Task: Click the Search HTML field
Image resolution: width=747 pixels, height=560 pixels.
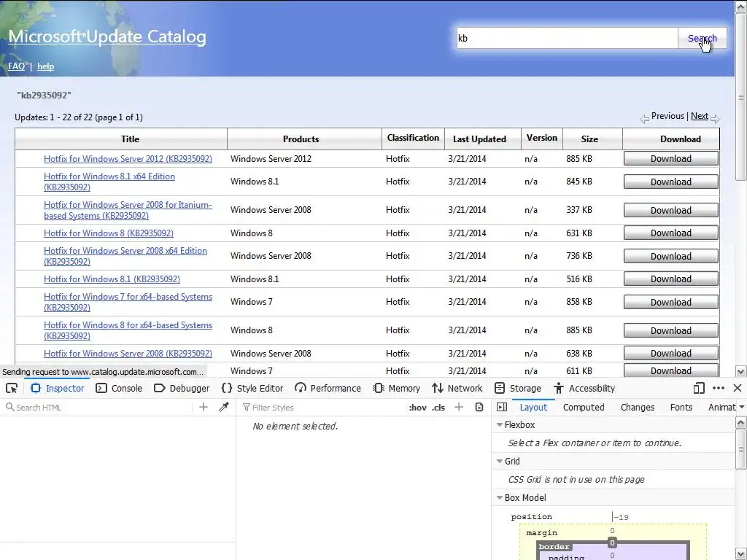Action: 98,408
